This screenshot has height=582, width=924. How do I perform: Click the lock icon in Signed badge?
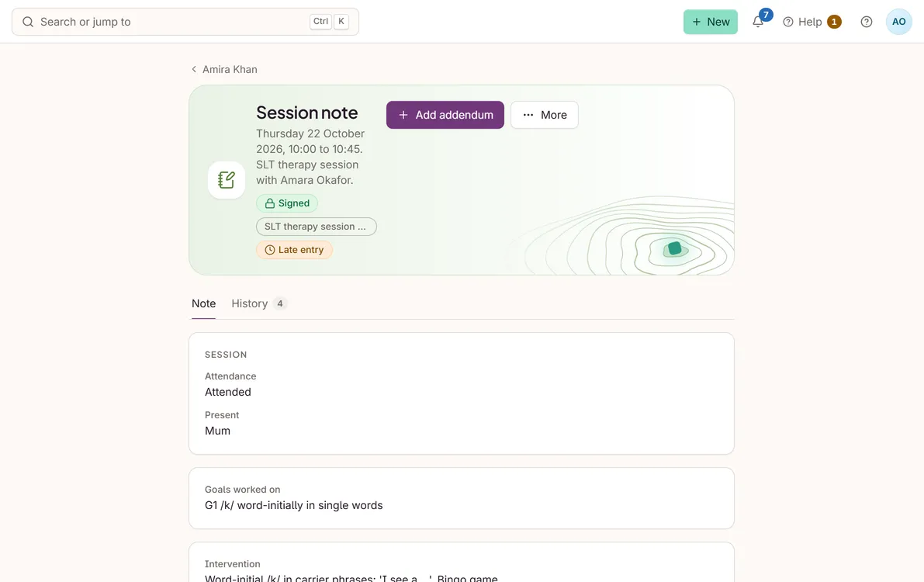point(270,203)
